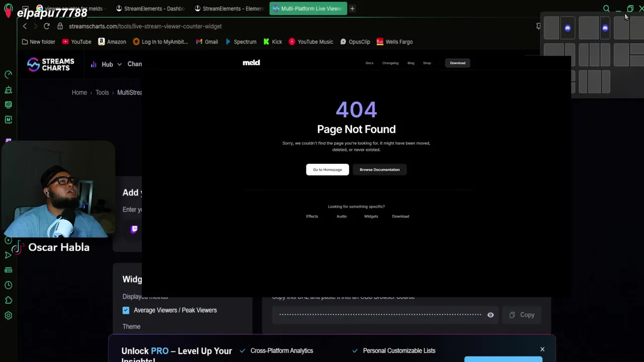Image resolution: width=644 pixels, height=362 pixels.
Task: Open the M sidebar icon
Action: 8,120
